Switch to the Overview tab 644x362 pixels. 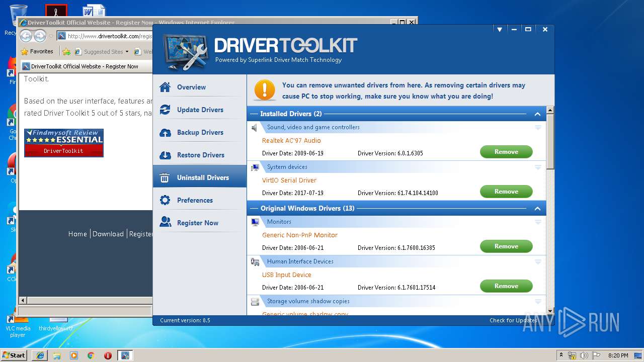(199, 87)
